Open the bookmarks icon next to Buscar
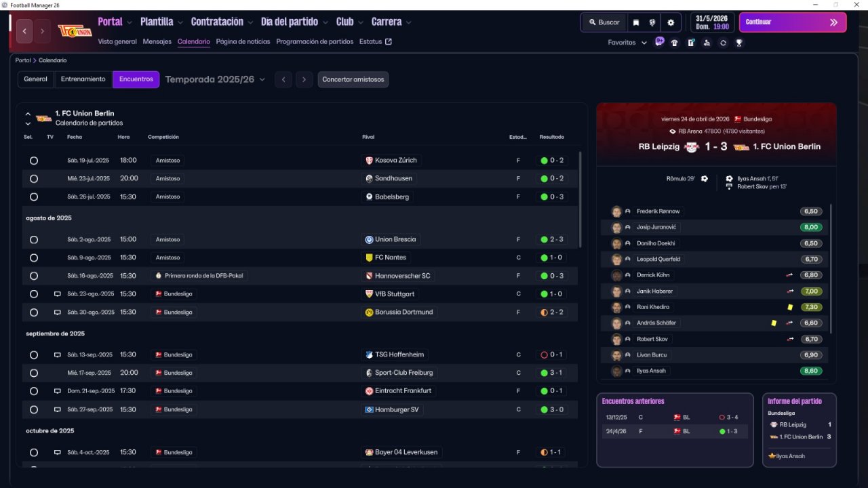Viewport: 868px width, 488px height. click(636, 22)
